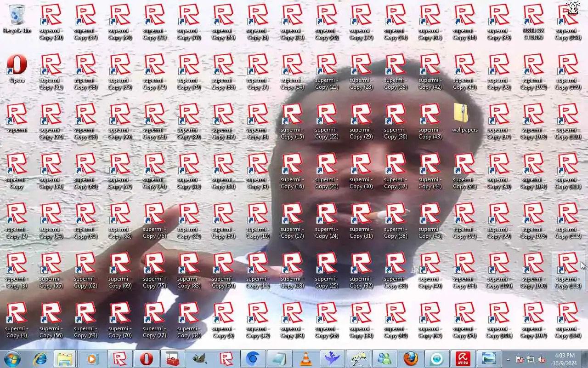Viewport: 588px width, 368px height.
Task: Open Avira antivirus from the taskbar
Action: pos(463,359)
